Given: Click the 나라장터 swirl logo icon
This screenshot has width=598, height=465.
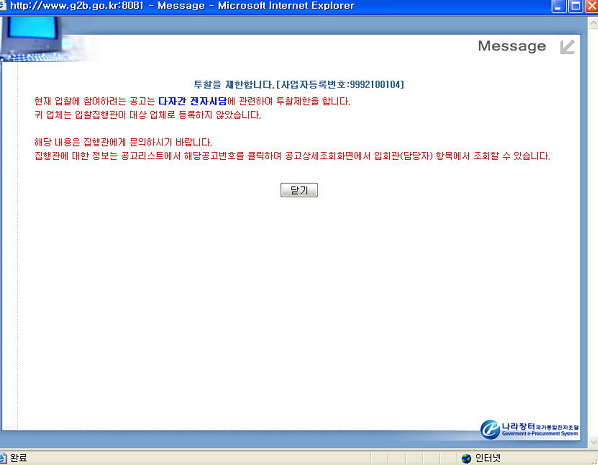Looking at the screenshot, I should (490, 430).
